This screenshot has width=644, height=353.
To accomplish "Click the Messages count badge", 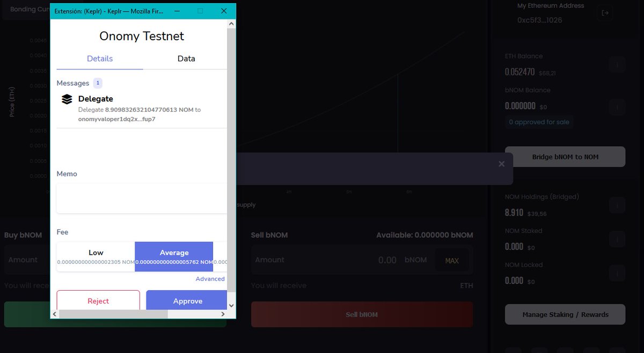I will pos(98,83).
